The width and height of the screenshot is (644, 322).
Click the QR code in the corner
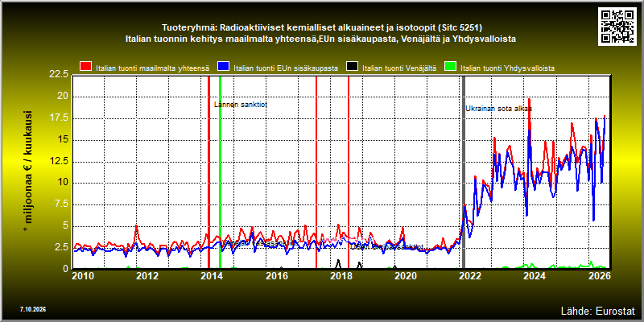(x=617, y=27)
